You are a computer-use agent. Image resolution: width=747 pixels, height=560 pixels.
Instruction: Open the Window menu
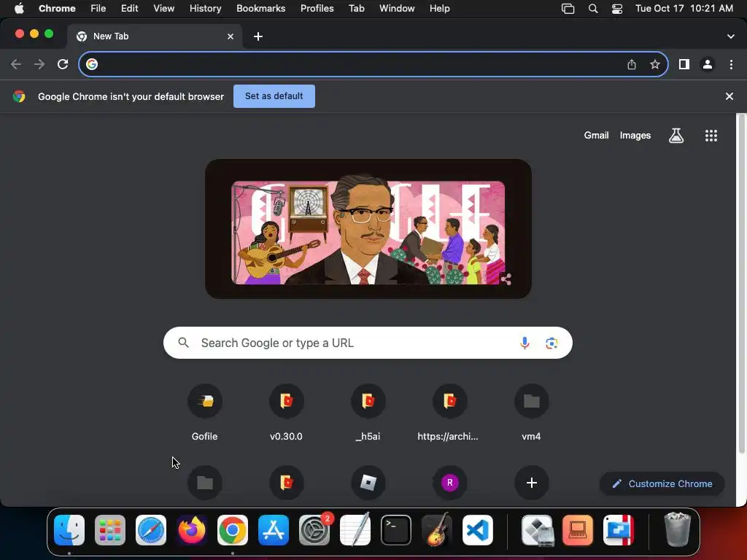(397, 9)
